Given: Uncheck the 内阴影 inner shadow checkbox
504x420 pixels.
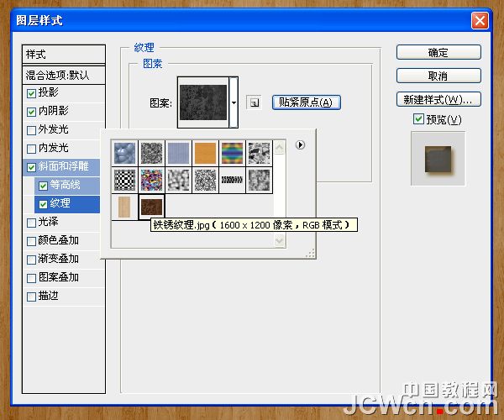Looking at the screenshot, I should (32, 112).
